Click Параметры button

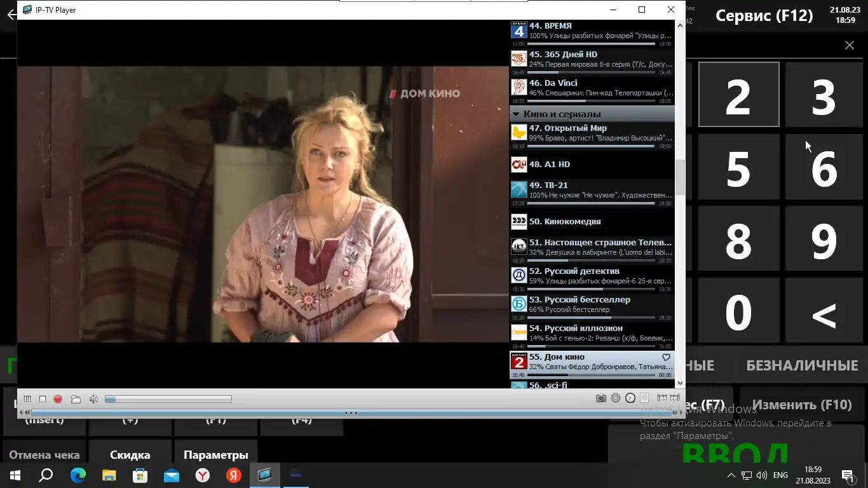point(216,455)
